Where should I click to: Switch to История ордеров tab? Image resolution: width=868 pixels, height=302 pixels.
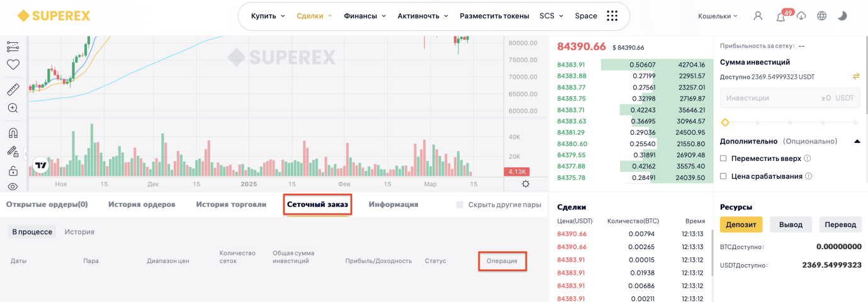click(142, 204)
